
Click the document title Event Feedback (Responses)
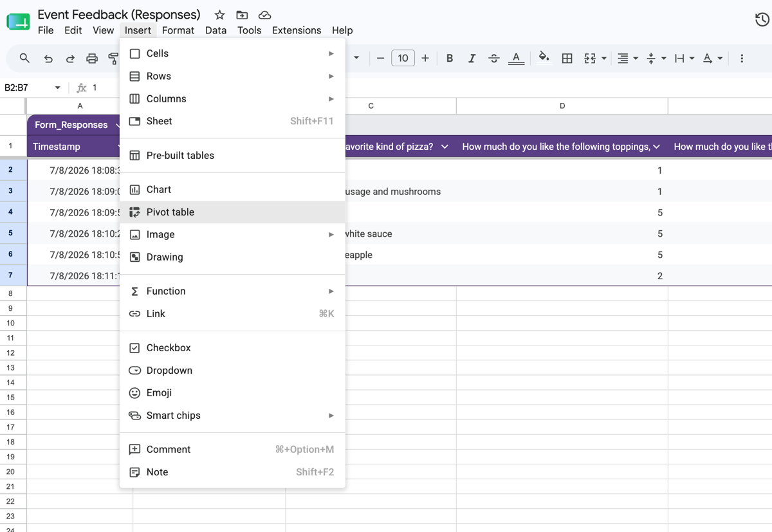tap(119, 14)
